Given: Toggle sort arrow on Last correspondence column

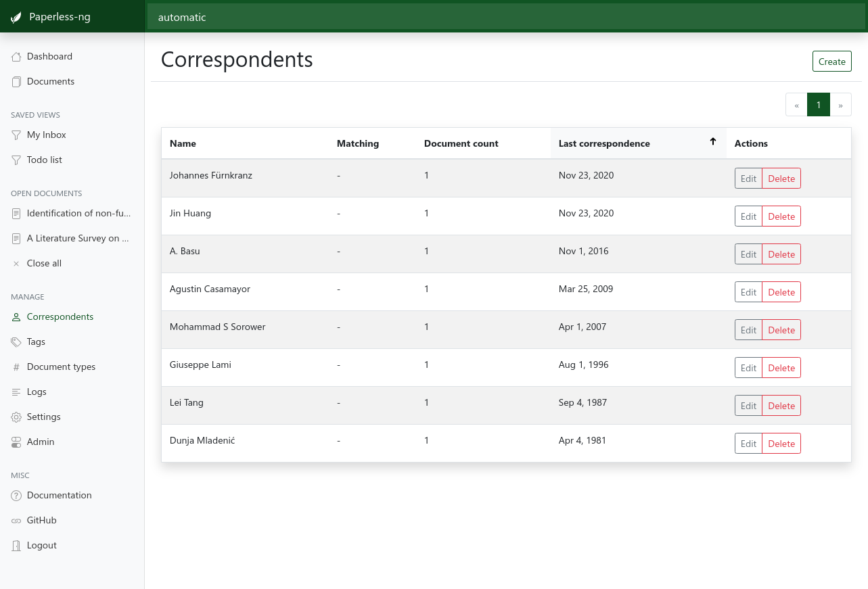Looking at the screenshot, I should 712,142.
